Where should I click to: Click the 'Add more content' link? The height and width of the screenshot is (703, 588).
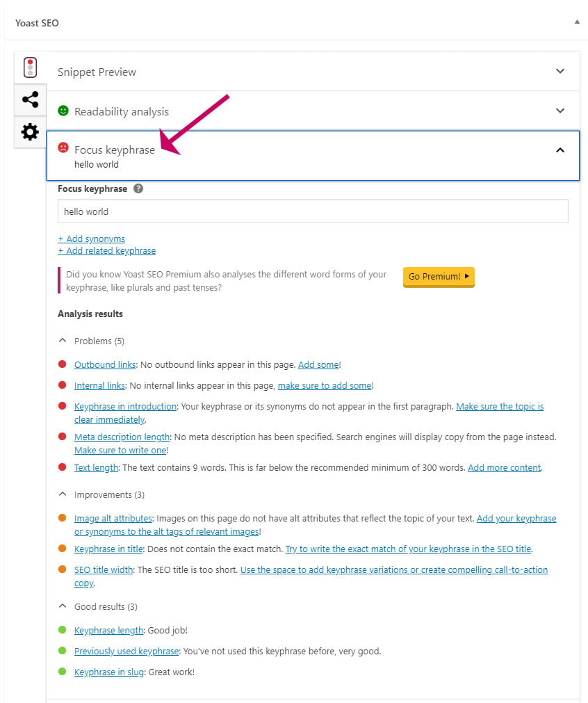pyautogui.click(x=504, y=467)
